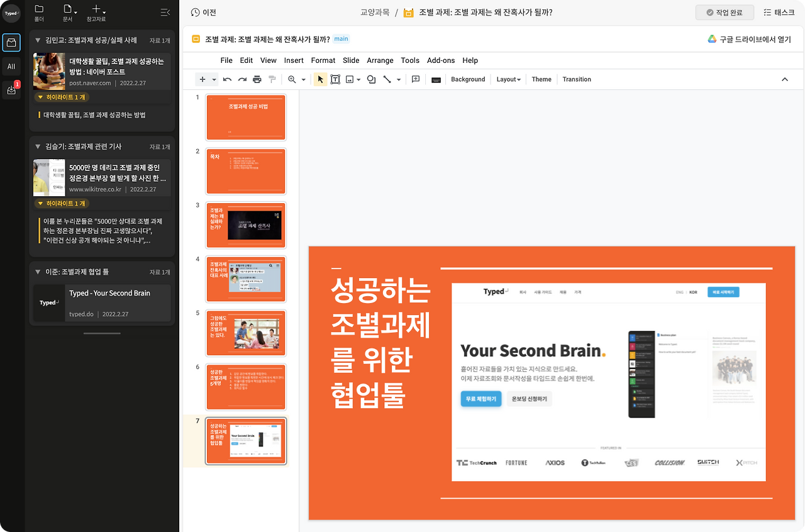The height and width of the screenshot is (532, 805).
Task: Click the Print icon
Action: pyautogui.click(x=257, y=79)
